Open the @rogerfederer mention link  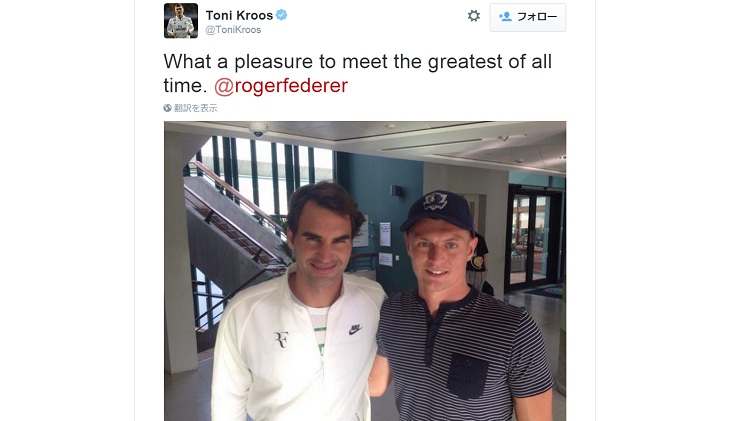tap(281, 86)
